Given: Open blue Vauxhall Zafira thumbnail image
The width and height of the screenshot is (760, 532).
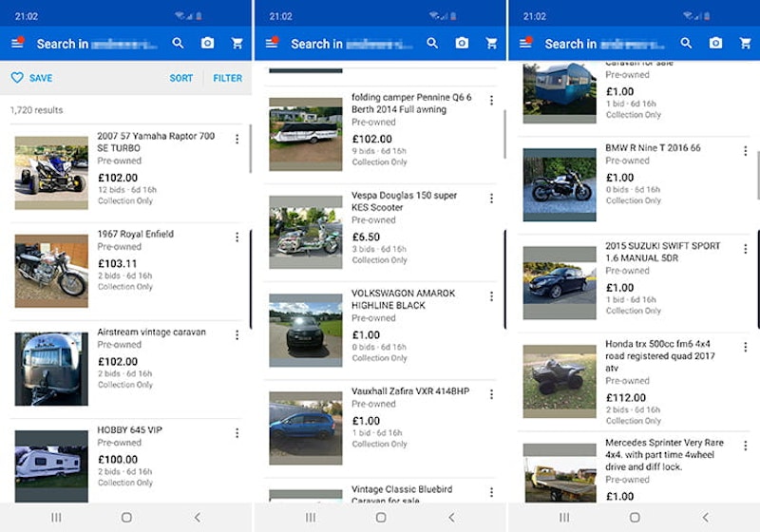Looking at the screenshot, I should tap(306, 428).
